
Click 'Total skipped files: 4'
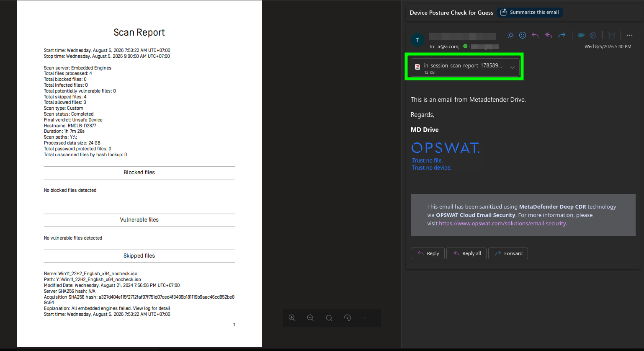click(65, 97)
